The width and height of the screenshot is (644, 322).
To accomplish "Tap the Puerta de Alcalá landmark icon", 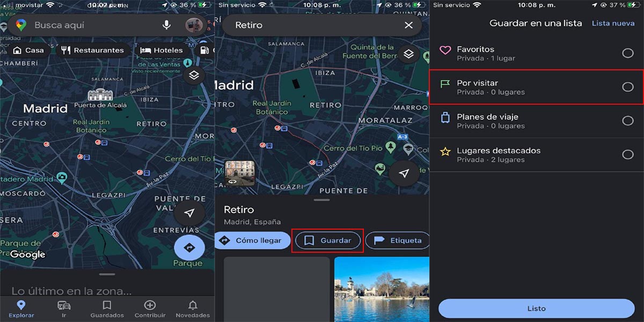I will pos(100,95).
